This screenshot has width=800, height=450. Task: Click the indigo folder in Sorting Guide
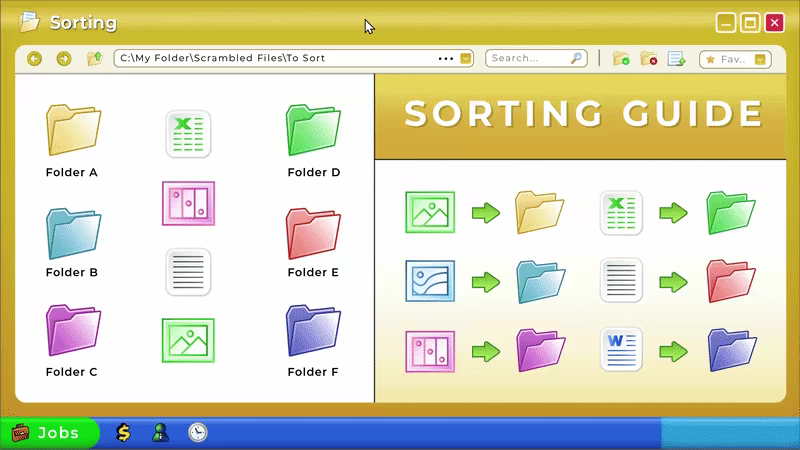point(732,351)
